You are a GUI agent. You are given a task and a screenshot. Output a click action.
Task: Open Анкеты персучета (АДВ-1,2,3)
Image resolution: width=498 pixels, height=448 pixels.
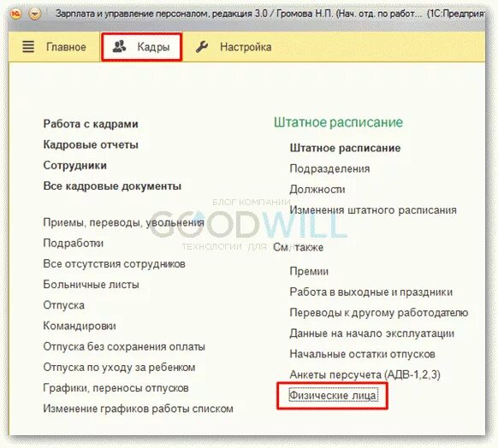click(x=365, y=375)
